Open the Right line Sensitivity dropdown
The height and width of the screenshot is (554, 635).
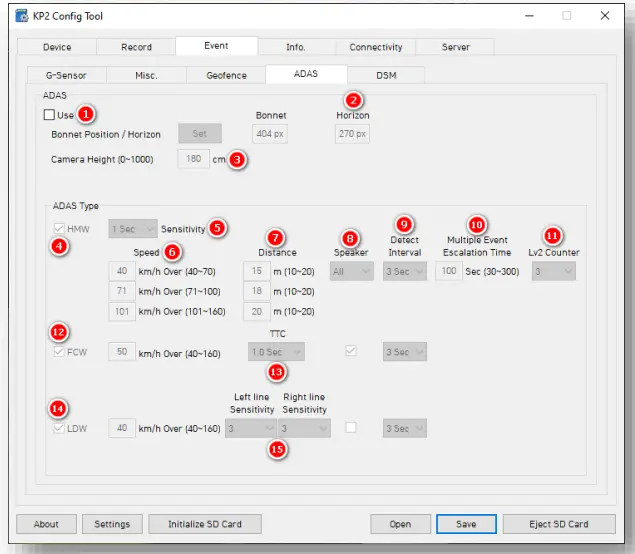pyautogui.click(x=304, y=428)
